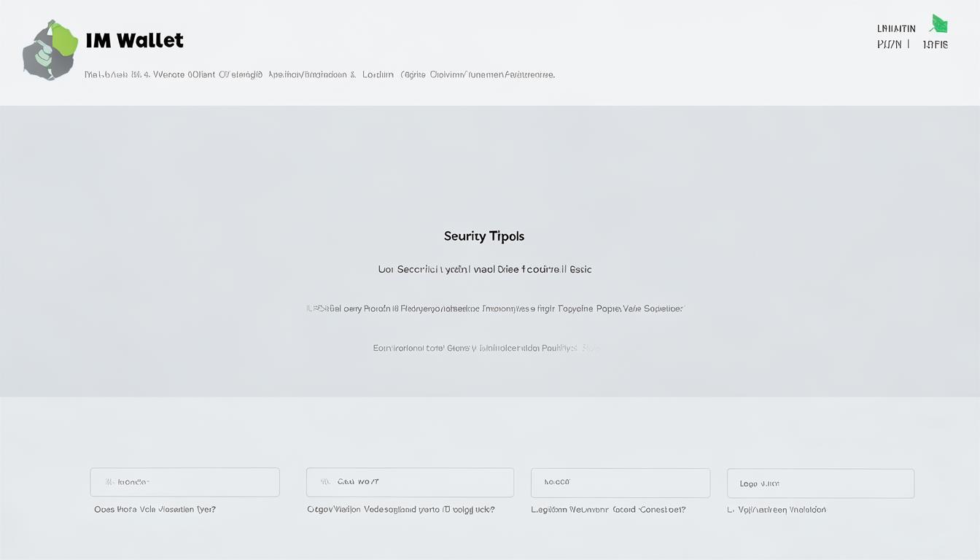The height and width of the screenshot is (560, 980).
Task: Click the question link under the second field
Action: click(400, 510)
